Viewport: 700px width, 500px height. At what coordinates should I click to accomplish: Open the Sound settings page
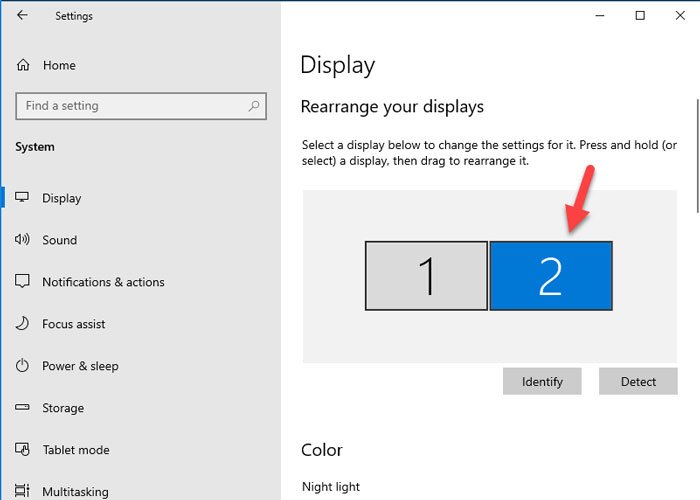59,240
